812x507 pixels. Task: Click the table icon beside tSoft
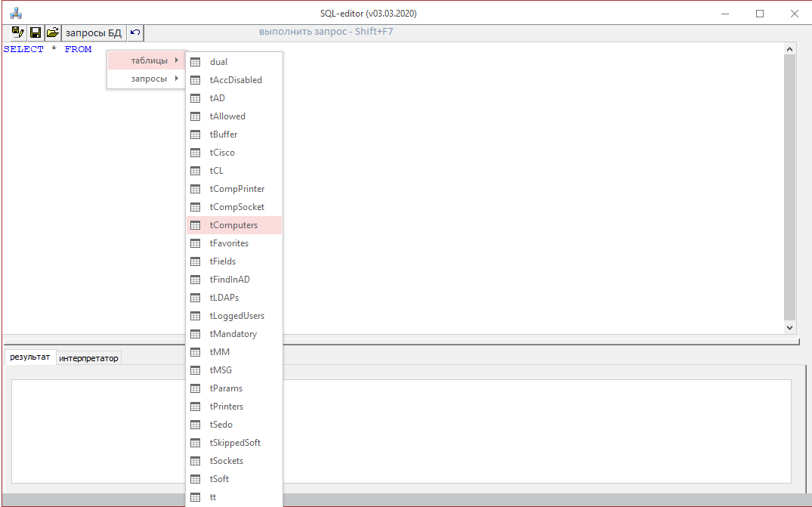(195, 479)
